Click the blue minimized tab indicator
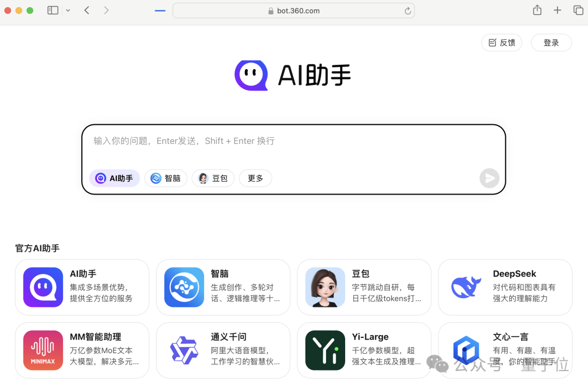The height and width of the screenshot is (388, 588). [x=160, y=10]
